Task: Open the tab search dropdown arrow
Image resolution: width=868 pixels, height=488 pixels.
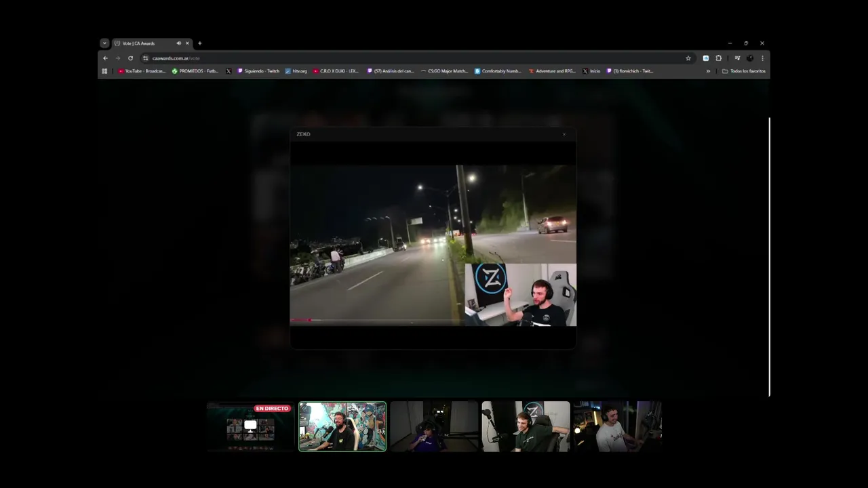Action: tap(104, 43)
